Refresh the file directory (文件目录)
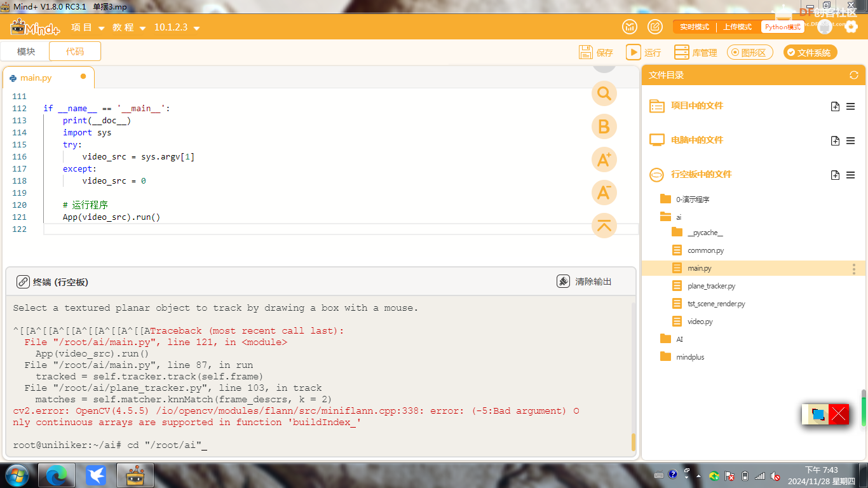 (x=854, y=75)
